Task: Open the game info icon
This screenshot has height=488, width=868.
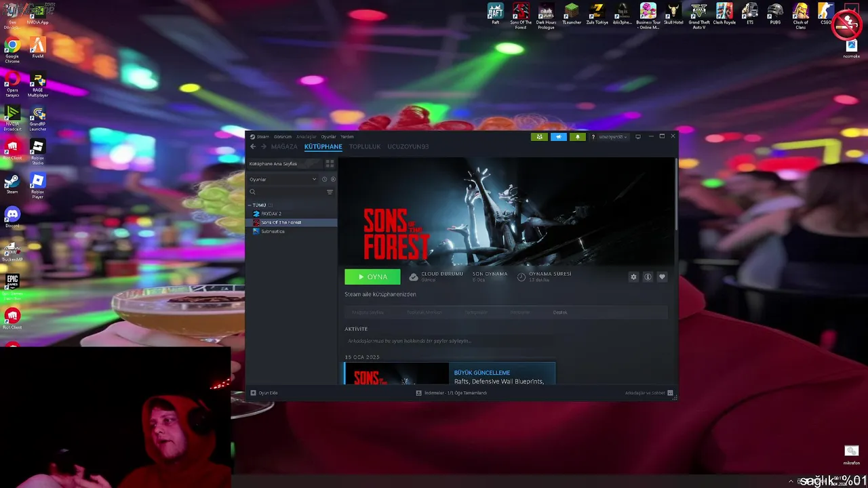Action: [x=648, y=277]
